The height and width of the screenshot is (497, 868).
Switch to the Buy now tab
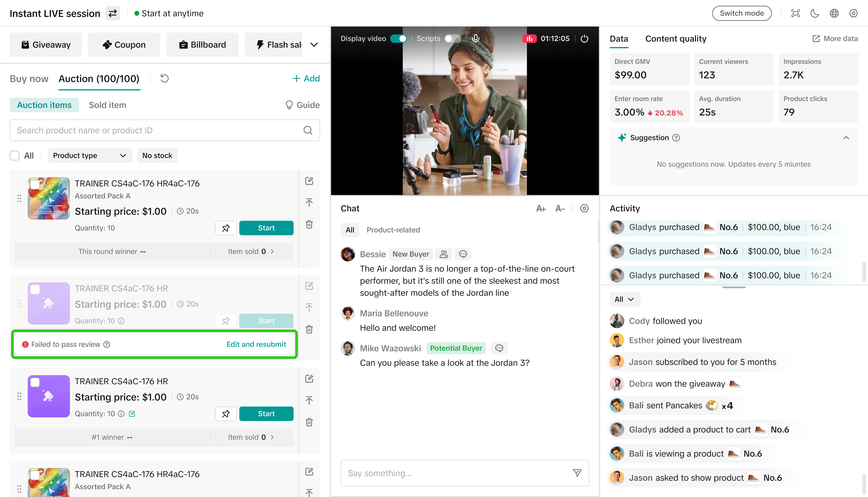coord(29,78)
